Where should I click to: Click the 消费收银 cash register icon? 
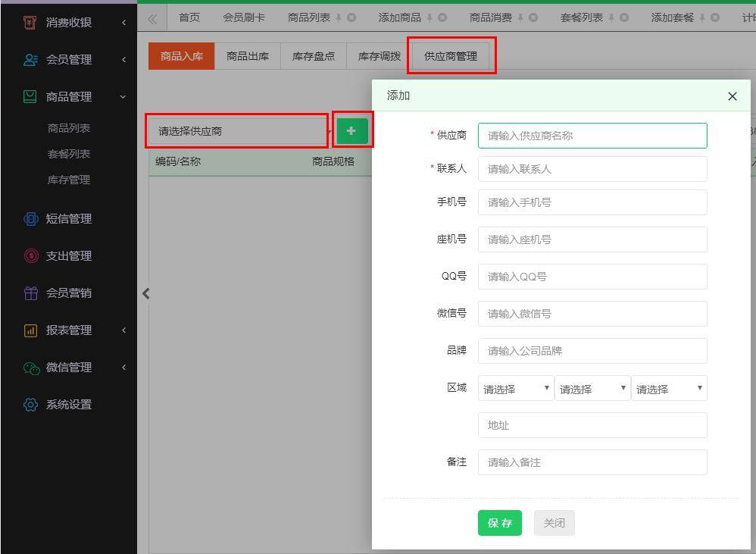coord(30,22)
